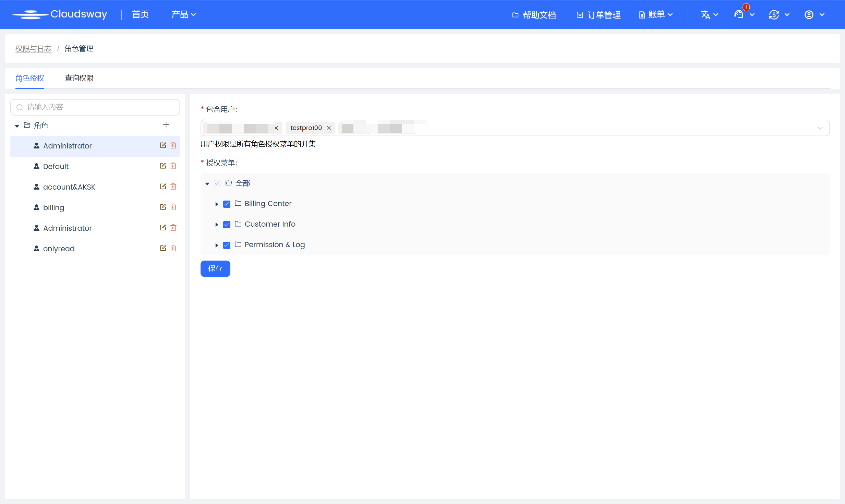Edit the Default role
The width and height of the screenshot is (845, 504).
click(x=163, y=166)
